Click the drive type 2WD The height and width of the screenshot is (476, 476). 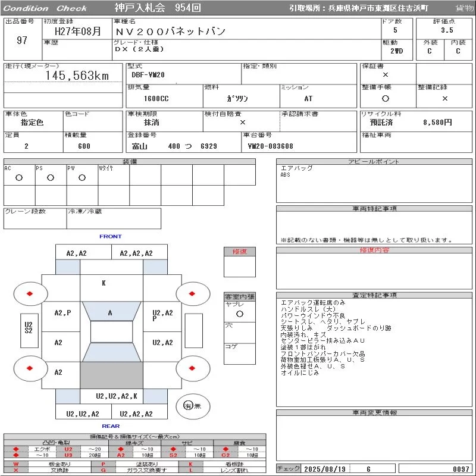click(x=396, y=51)
